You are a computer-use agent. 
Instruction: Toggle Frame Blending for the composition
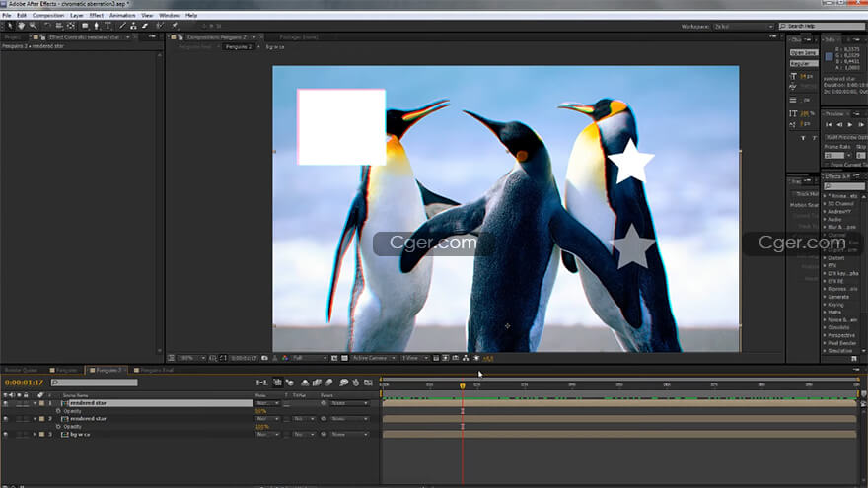(x=317, y=383)
